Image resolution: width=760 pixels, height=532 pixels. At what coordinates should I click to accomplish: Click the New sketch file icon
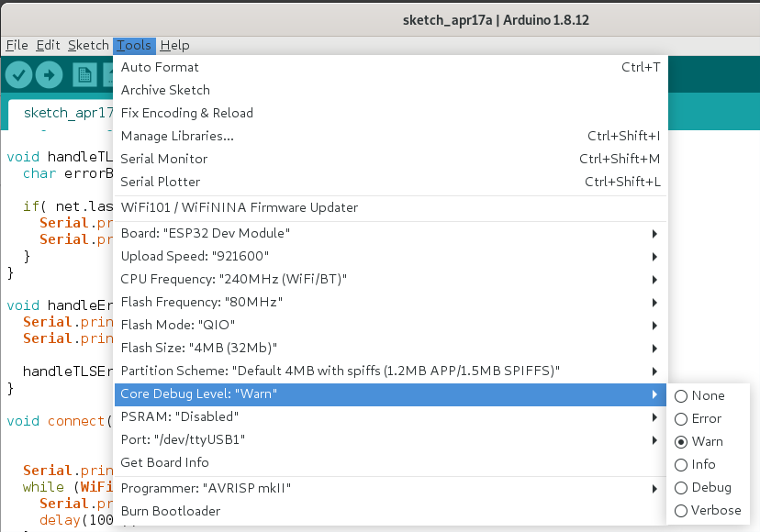point(84,75)
